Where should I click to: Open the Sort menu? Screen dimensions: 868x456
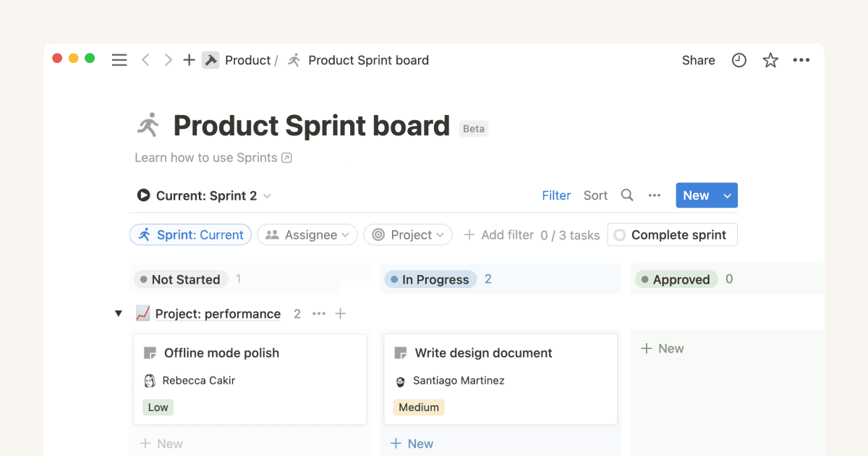595,195
